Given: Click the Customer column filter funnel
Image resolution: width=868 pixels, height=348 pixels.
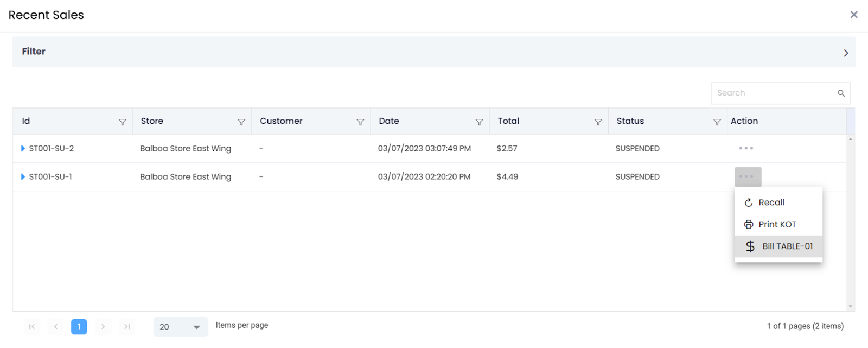Looking at the screenshot, I should (x=360, y=122).
